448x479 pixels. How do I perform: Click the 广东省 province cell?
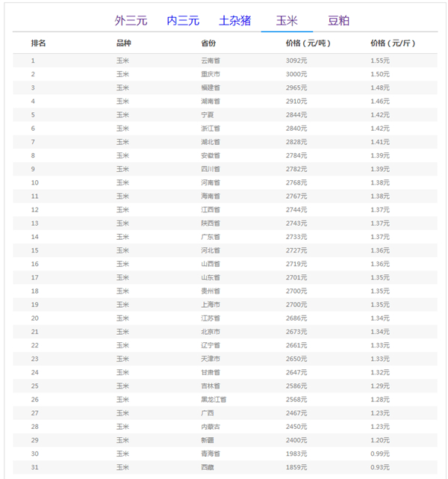tap(211, 236)
